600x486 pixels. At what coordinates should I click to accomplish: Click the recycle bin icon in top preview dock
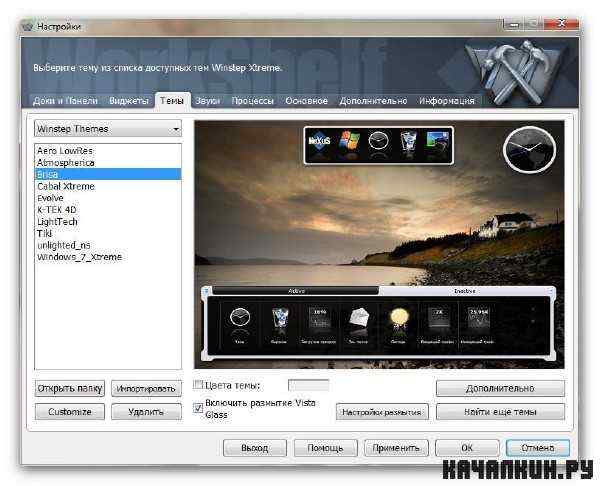click(x=408, y=141)
